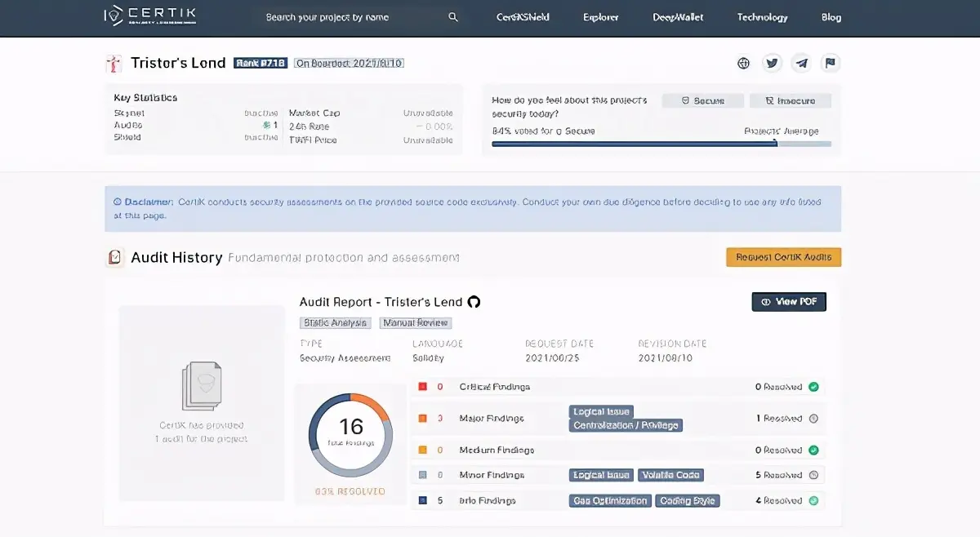Click the security vote progress bar

[x=661, y=144]
